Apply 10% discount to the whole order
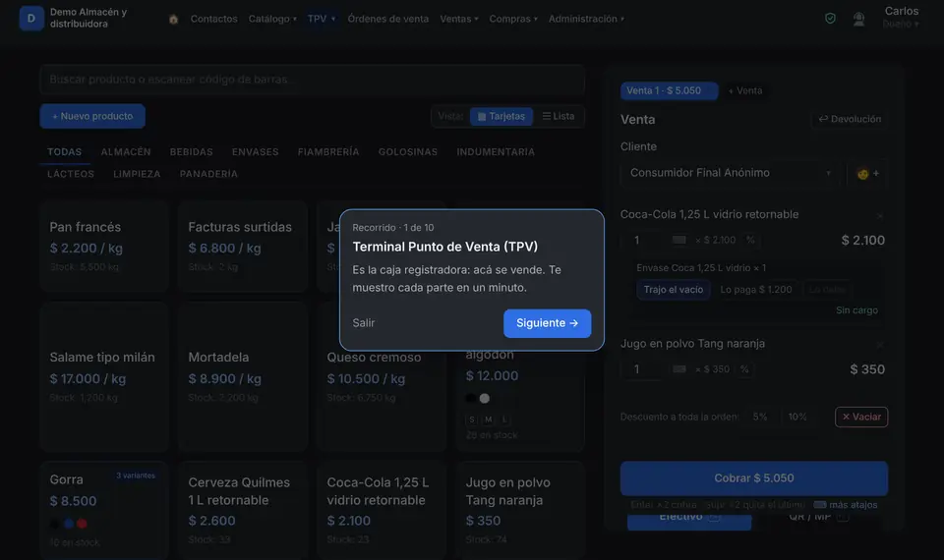Screen dimensions: 944x560 pos(797,417)
